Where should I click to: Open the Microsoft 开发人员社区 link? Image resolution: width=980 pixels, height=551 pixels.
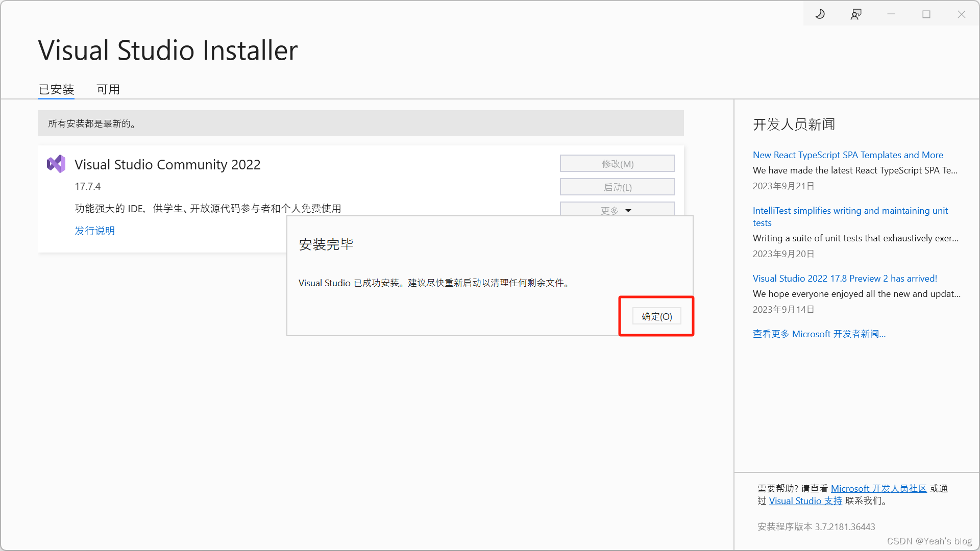coord(878,488)
